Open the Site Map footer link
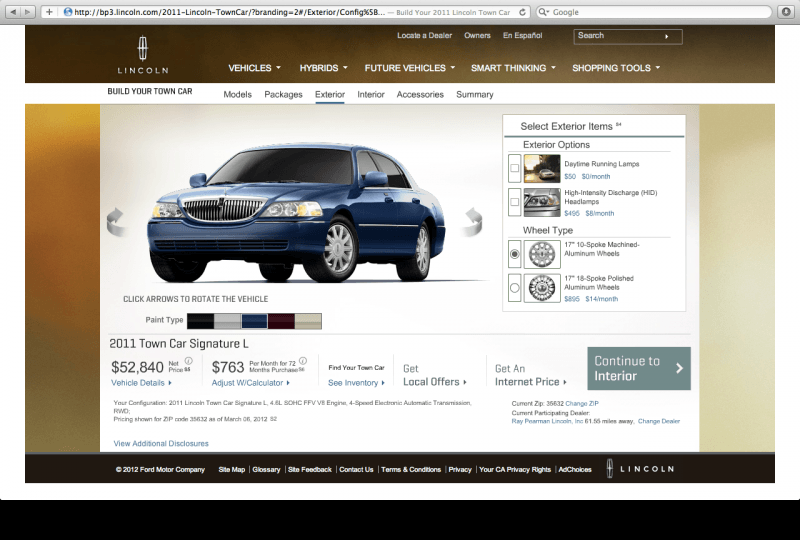Image resolution: width=800 pixels, height=540 pixels. click(232, 470)
